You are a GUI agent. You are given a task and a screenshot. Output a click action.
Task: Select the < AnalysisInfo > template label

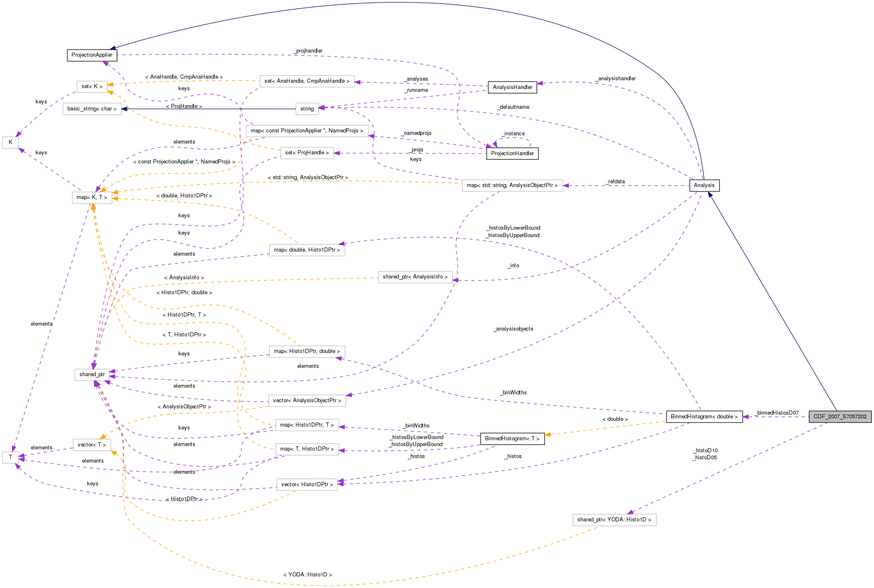[x=184, y=278]
